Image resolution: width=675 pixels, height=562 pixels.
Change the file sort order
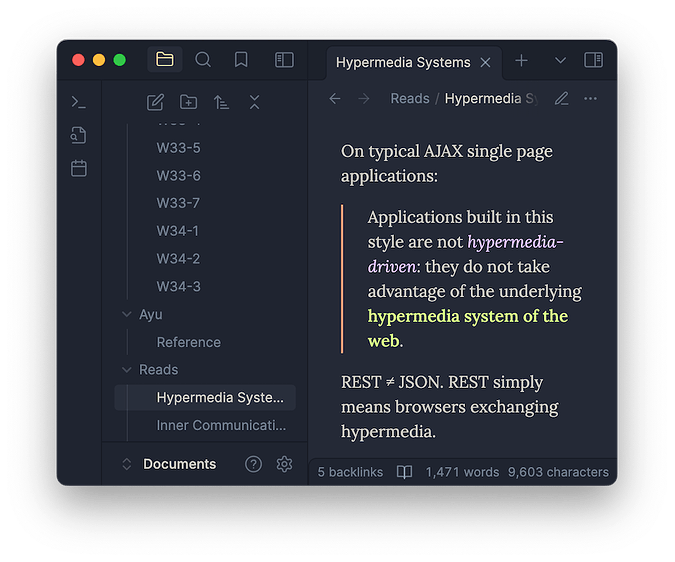coord(221,102)
